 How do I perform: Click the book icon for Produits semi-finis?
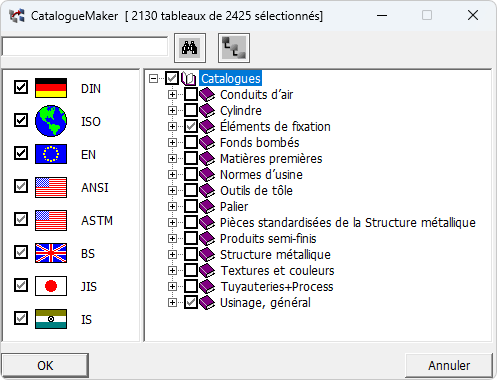(x=207, y=239)
